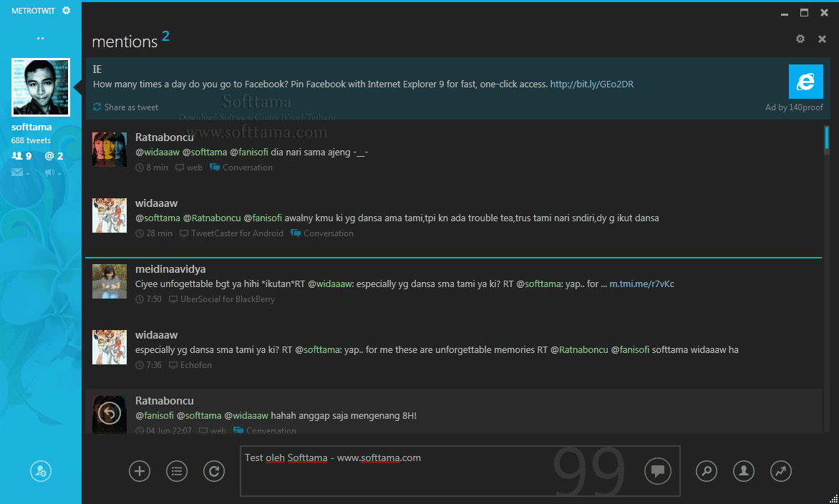
Task: Select the column list icon on bottom toolbar
Action: [x=176, y=471]
